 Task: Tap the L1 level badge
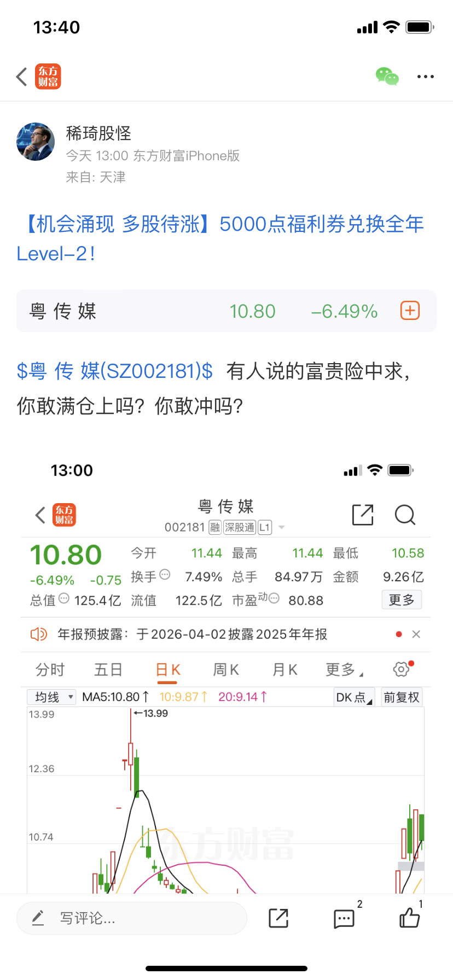pyautogui.click(x=265, y=527)
